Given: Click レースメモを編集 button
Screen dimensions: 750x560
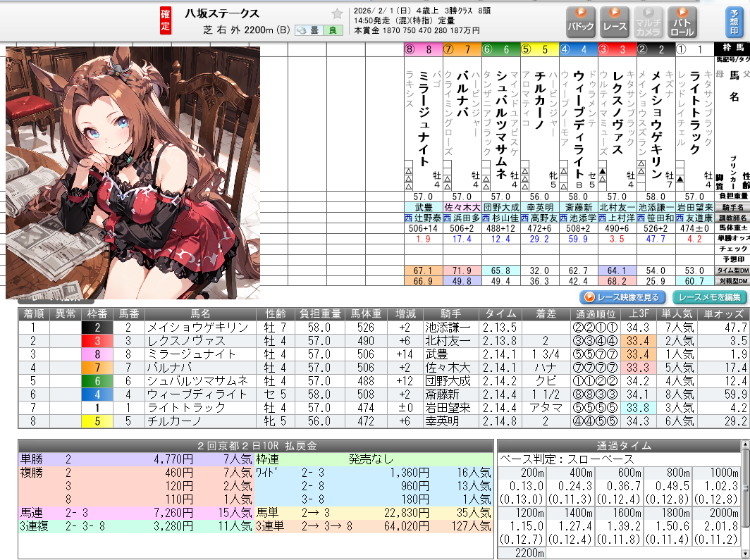Looking at the screenshot, I should point(708,297).
